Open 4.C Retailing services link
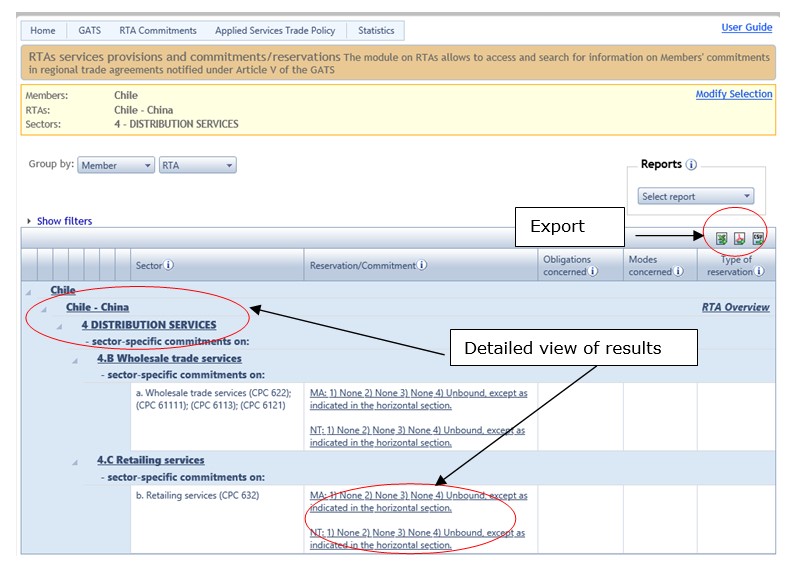The width and height of the screenshot is (786, 561). click(x=151, y=460)
